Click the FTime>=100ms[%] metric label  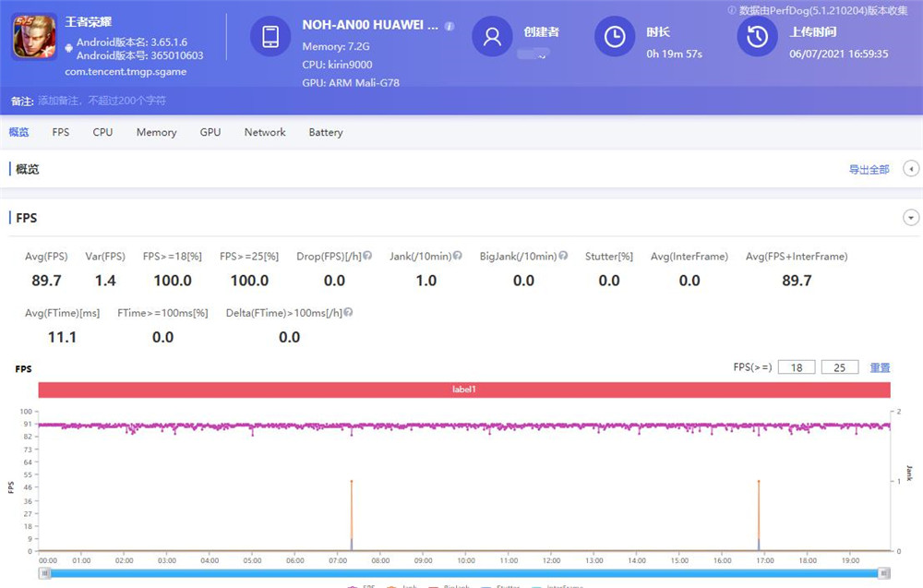click(x=163, y=313)
